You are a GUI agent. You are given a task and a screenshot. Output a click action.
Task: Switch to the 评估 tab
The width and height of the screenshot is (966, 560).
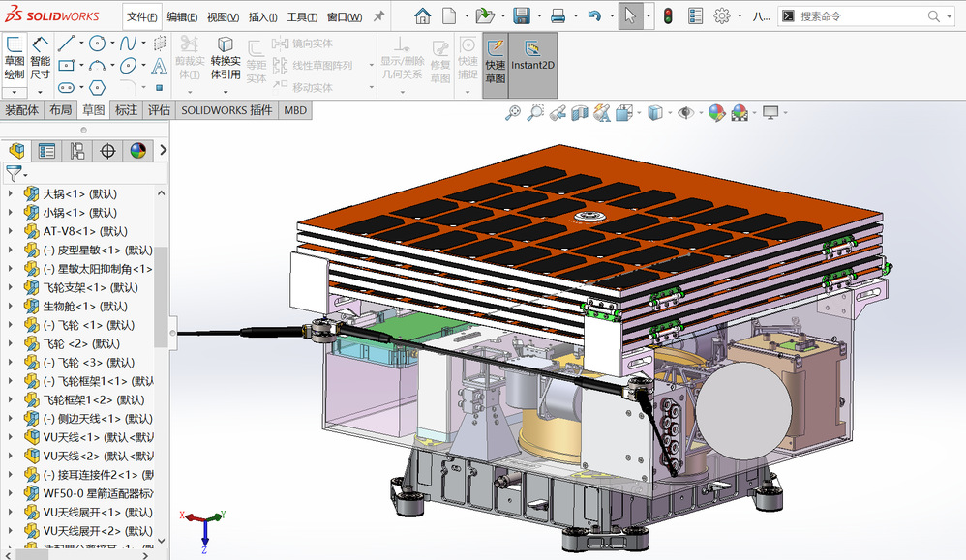[x=158, y=110]
